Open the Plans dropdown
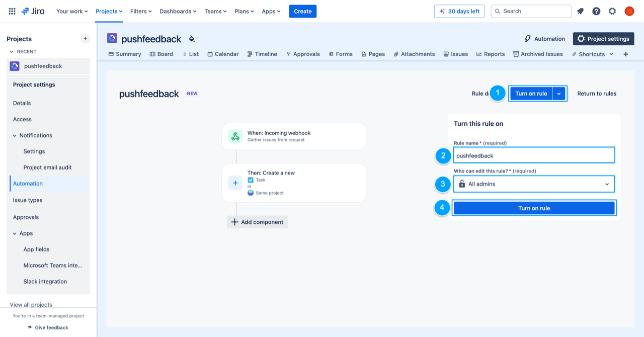The height and width of the screenshot is (337, 644). pyautogui.click(x=244, y=11)
